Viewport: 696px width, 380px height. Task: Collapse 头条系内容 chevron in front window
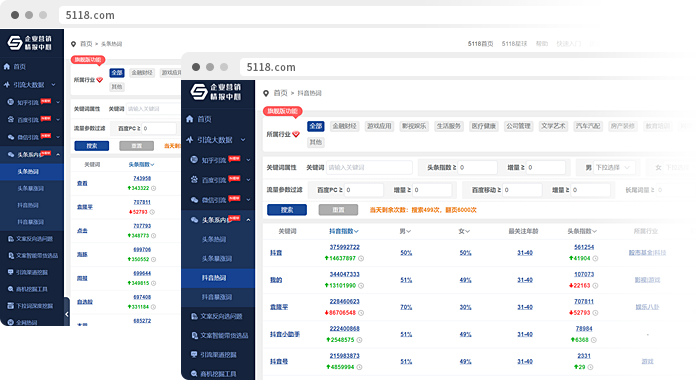(x=248, y=220)
